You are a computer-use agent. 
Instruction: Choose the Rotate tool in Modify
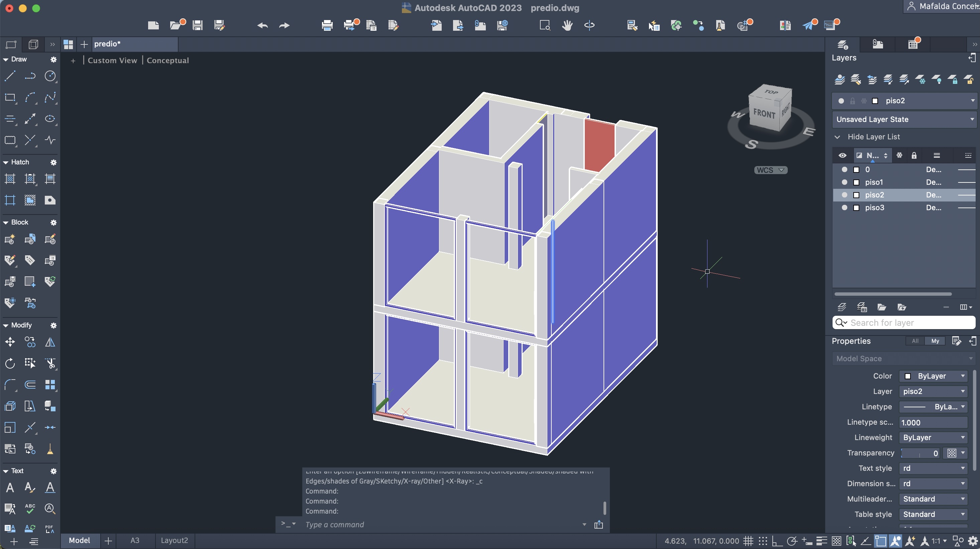click(x=10, y=364)
